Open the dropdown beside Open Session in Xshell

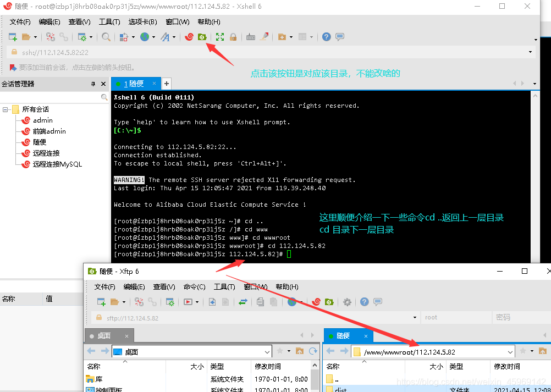coord(35,37)
